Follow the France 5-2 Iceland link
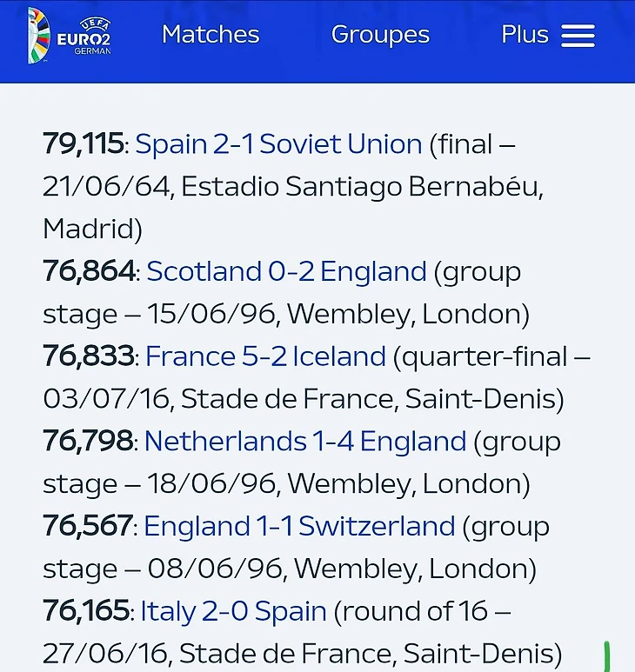This screenshot has width=635, height=672. 265,356
